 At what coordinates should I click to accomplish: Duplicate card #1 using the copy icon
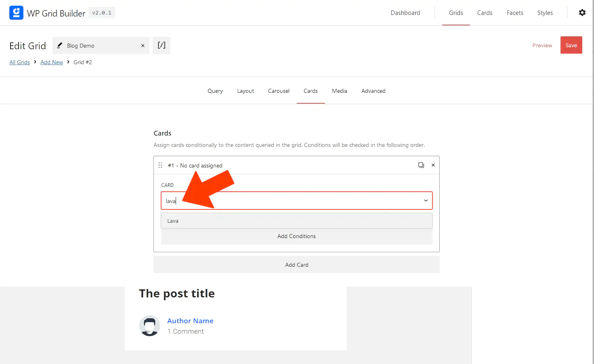421,165
